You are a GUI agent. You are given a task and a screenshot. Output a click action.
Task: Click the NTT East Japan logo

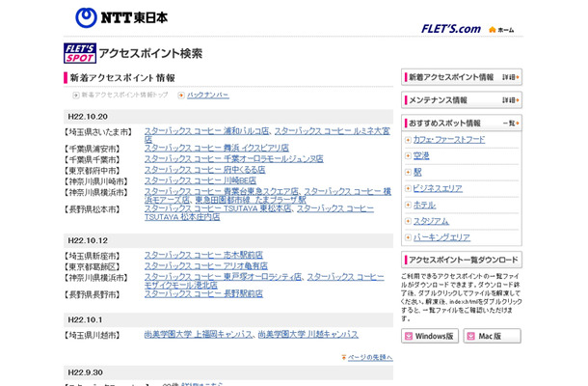point(121,17)
